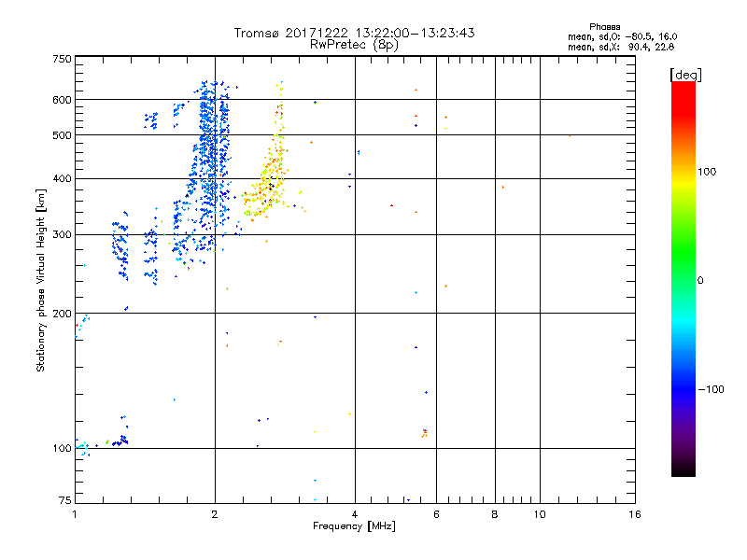Click the y-axis tick label "400"
Viewport: 747px width, 560px height.
coord(62,178)
